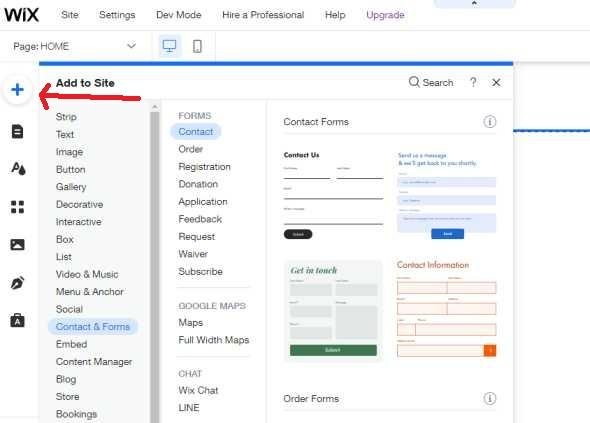The image size is (590, 423).
Task: Select Video & Music category
Action: 87,274
